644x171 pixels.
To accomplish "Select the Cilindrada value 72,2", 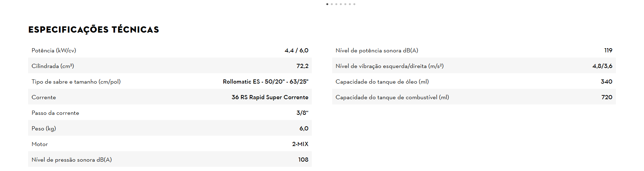I will [x=302, y=66].
